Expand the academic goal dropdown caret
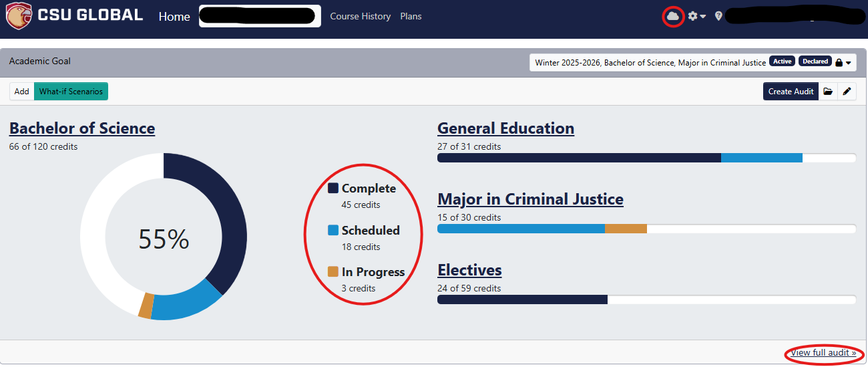The height and width of the screenshot is (367, 868). (849, 62)
